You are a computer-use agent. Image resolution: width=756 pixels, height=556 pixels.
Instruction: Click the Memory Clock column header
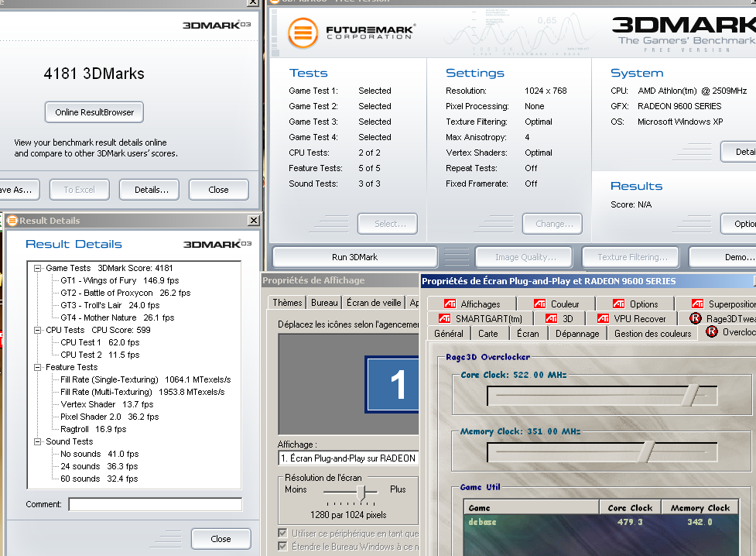click(x=700, y=508)
